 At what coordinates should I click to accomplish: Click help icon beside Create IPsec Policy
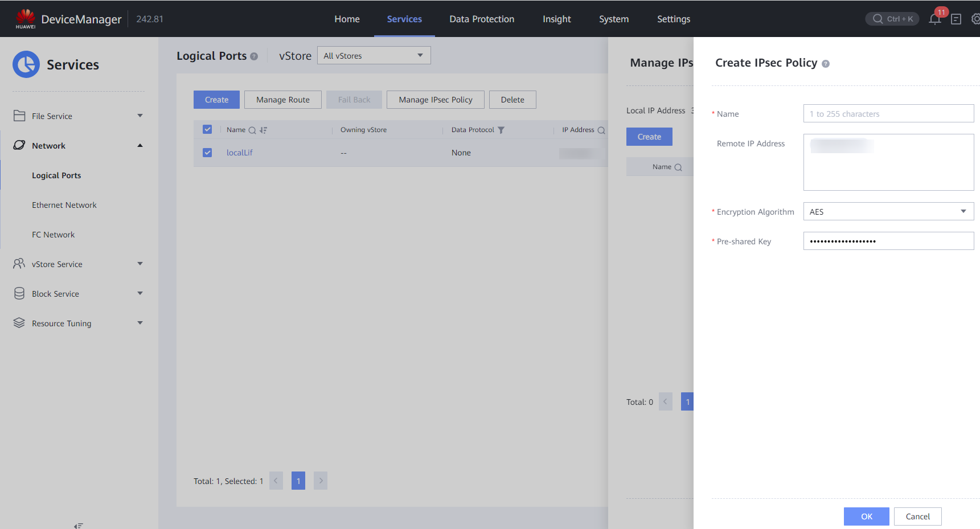coord(826,64)
